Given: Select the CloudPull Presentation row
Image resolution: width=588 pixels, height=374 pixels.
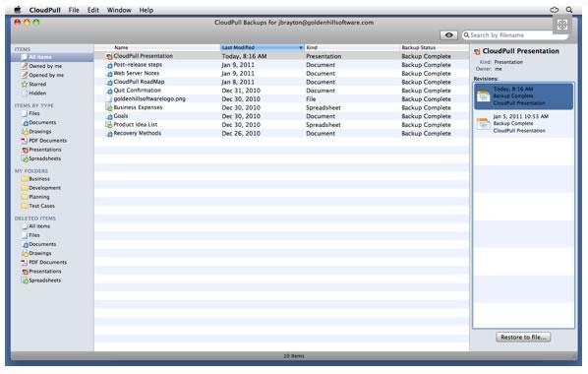Looking at the screenshot, I should point(281,56).
